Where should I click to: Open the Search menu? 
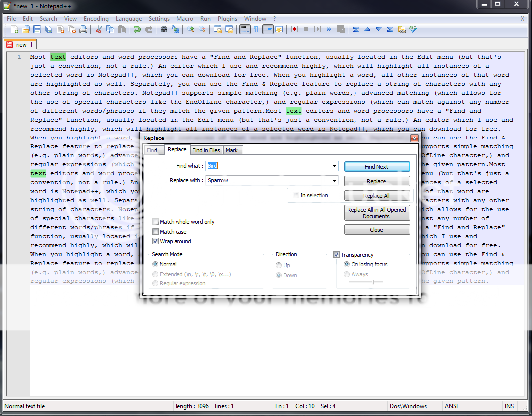(x=48, y=19)
